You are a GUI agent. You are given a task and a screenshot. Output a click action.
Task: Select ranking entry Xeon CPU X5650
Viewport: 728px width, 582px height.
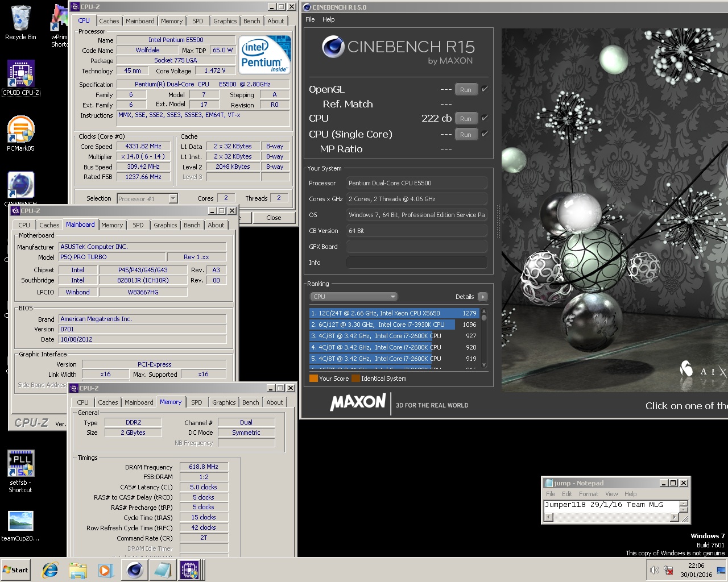[x=394, y=313]
